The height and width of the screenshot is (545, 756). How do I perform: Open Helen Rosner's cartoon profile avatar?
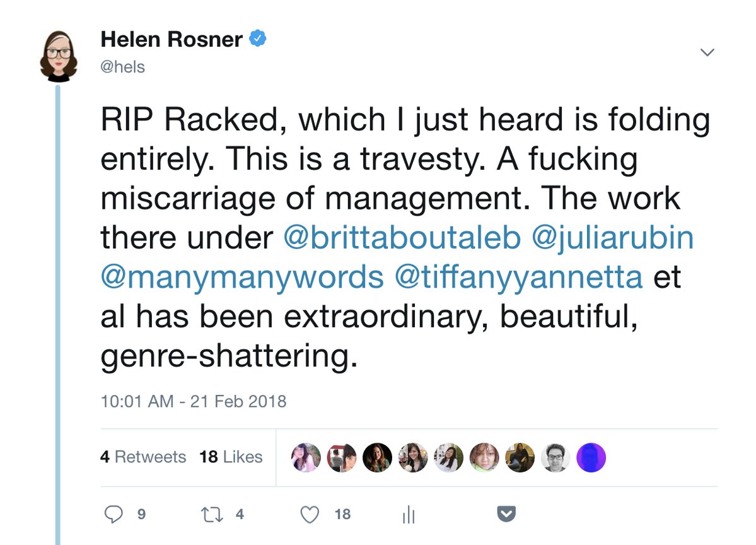tap(59, 56)
